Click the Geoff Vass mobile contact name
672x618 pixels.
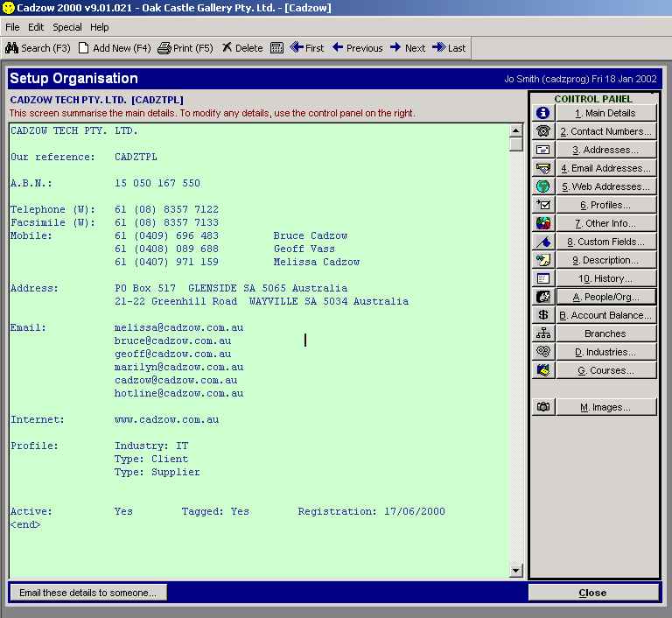(x=304, y=249)
